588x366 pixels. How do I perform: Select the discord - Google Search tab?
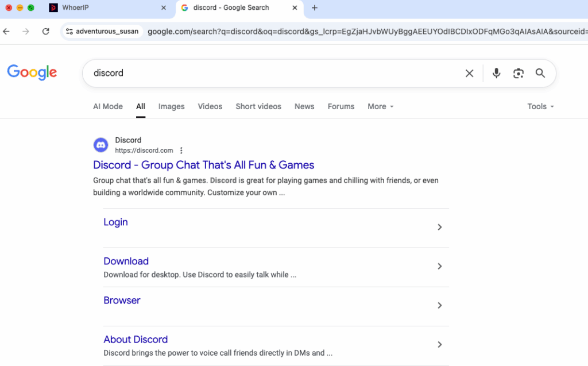click(239, 7)
